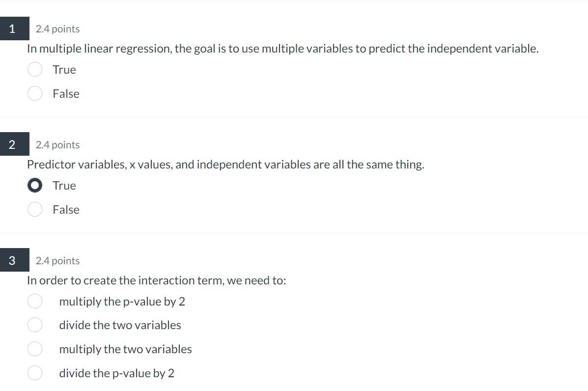Select 'multiply the two variables' option
The image size is (588, 391).
[x=35, y=349]
